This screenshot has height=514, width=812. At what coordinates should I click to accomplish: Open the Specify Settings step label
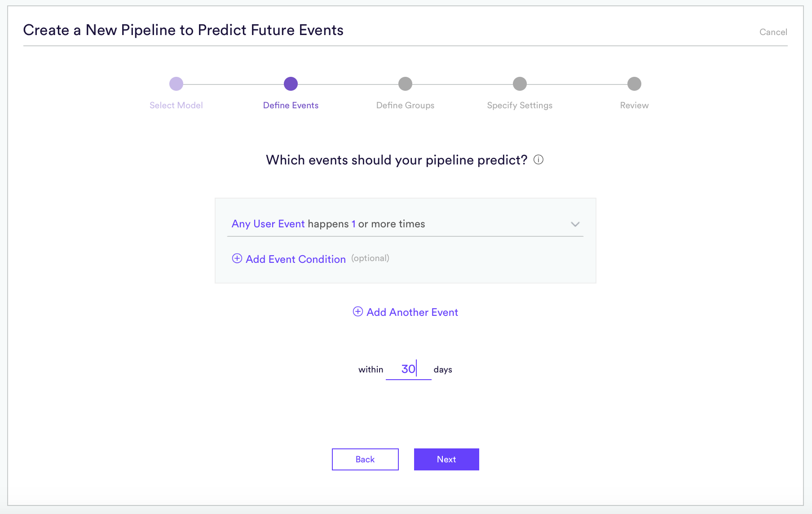pyautogui.click(x=520, y=105)
